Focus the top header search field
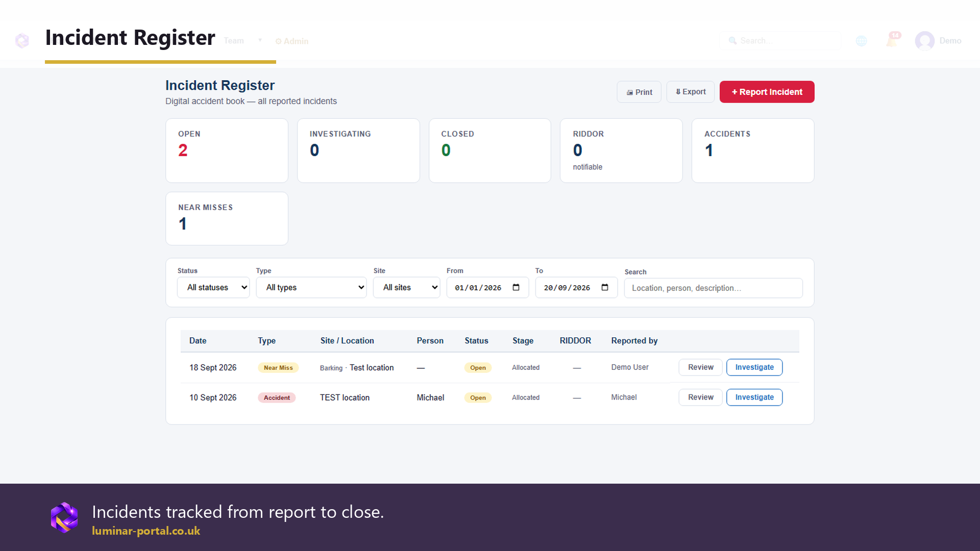The width and height of the screenshot is (980, 551). [x=780, y=41]
